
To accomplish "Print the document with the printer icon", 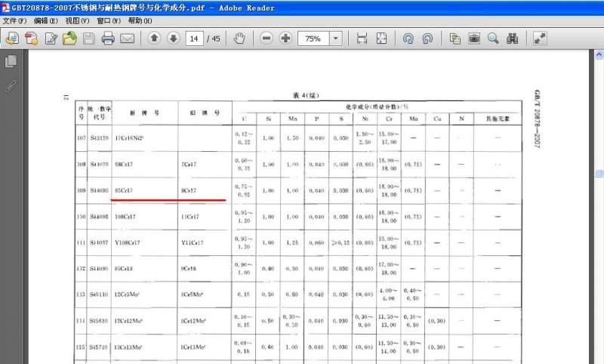I will [x=108, y=38].
